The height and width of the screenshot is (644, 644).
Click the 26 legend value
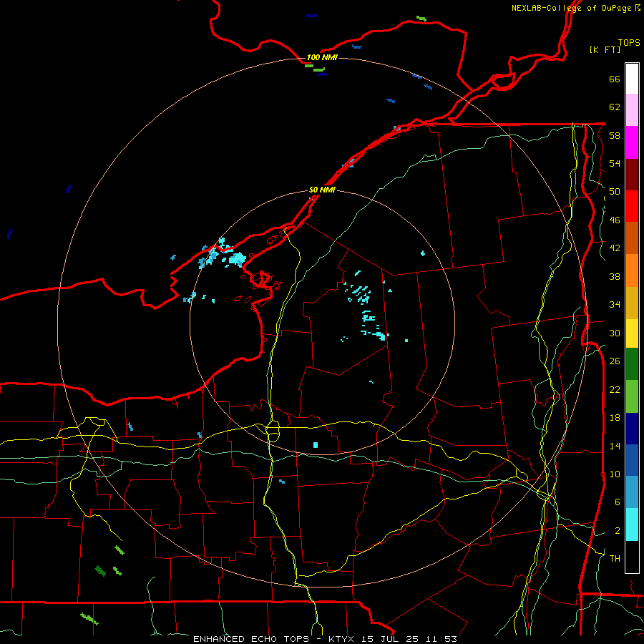tap(615, 361)
